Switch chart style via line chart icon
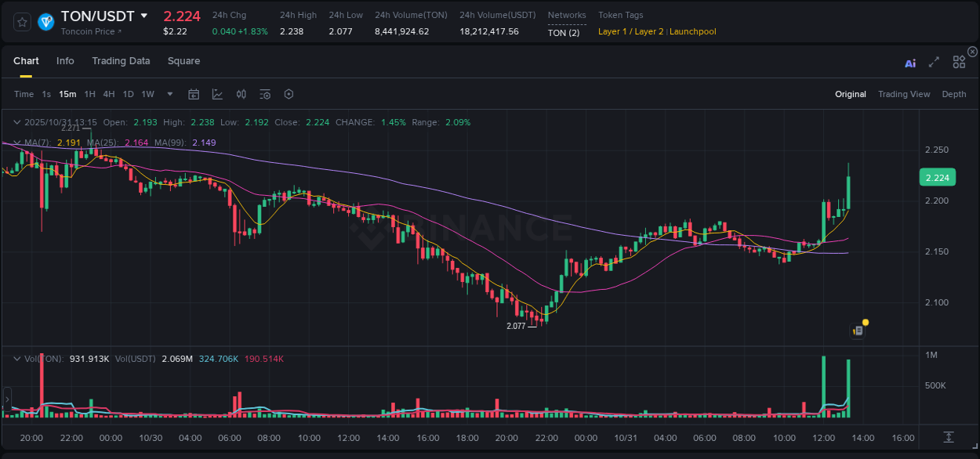980x459 pixels. point(217,94)
